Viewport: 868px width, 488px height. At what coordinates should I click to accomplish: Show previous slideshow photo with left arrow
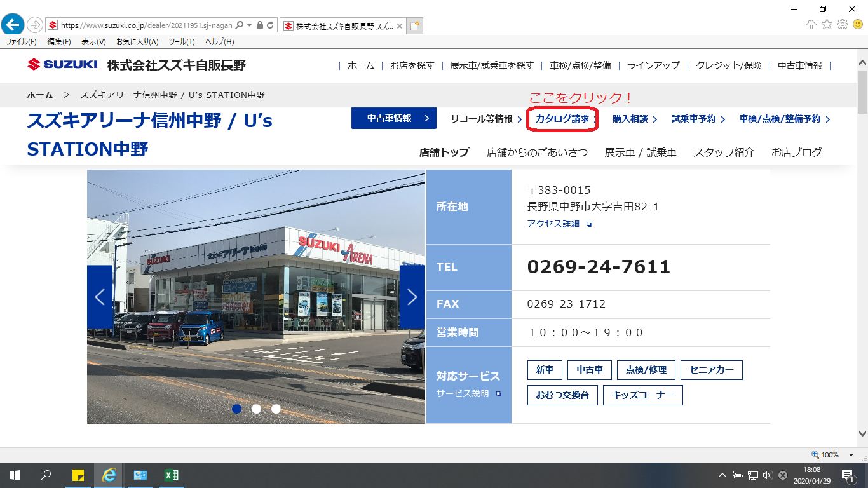point(100,297)
